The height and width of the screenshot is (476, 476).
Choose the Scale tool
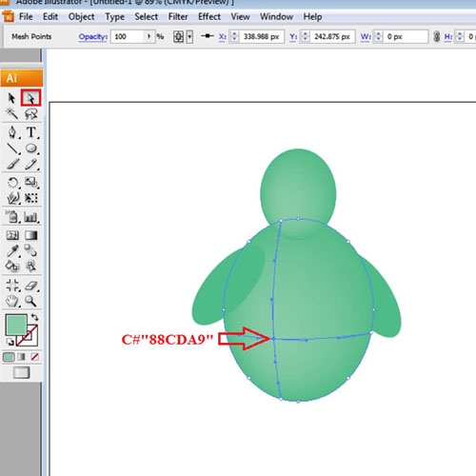(x=31, y=182)
